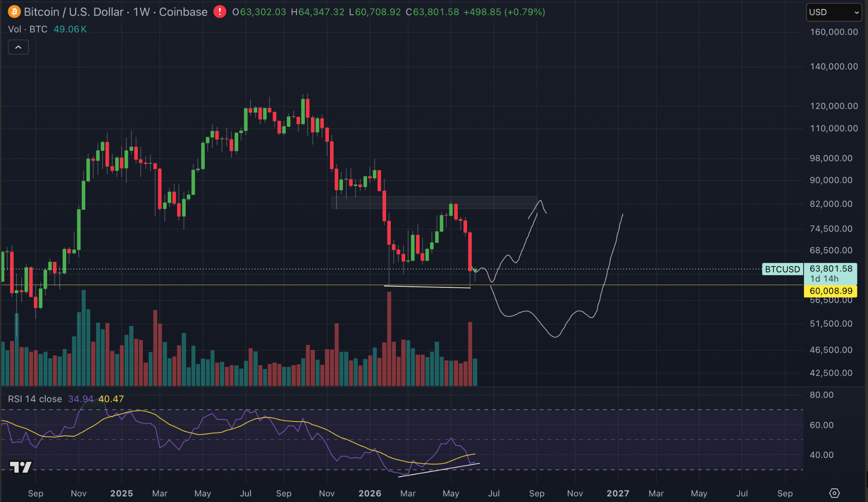The image size is (868, 502).
Task: Click the RSI scale label 40.00
Action: (x=821, y=455)
